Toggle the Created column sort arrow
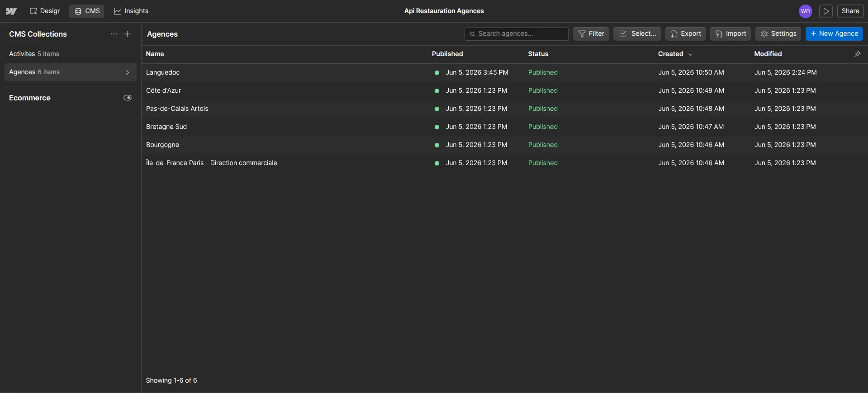Image resolution: width=868 pixels, height=393 pixels. tap(690, 54)
